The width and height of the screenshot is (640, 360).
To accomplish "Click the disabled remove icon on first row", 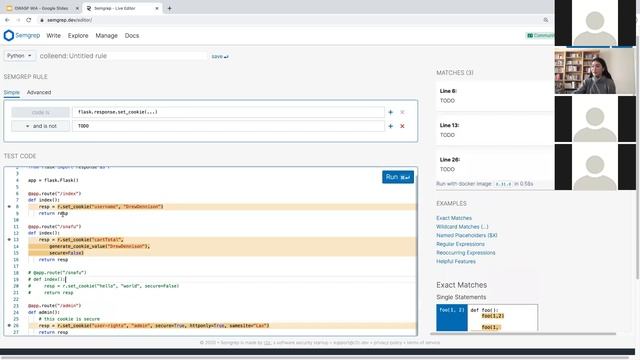I will click(x=402, y=112).
